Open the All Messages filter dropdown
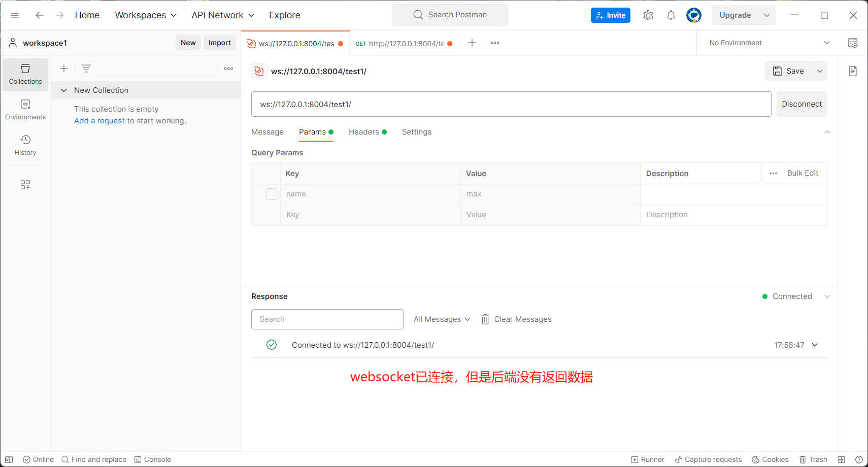Screen dimensions: 868x467 pyautogui.click(x=442, y=319)
